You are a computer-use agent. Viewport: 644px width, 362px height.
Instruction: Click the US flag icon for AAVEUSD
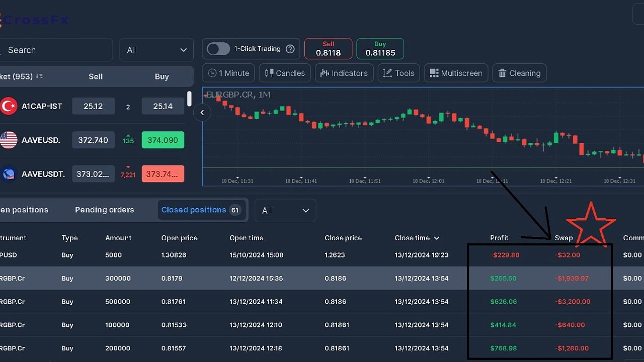click(x=9, y=140)
